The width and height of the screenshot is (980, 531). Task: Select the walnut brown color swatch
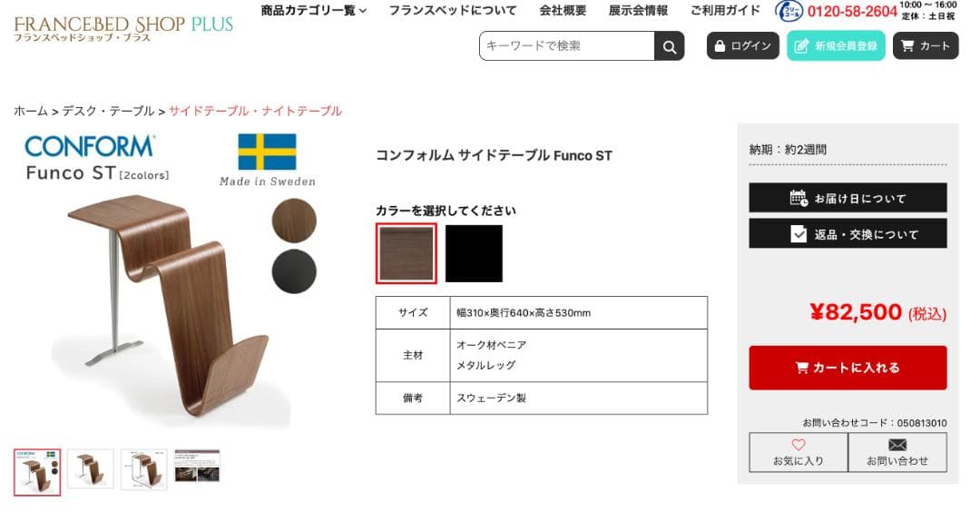[407, 254]
